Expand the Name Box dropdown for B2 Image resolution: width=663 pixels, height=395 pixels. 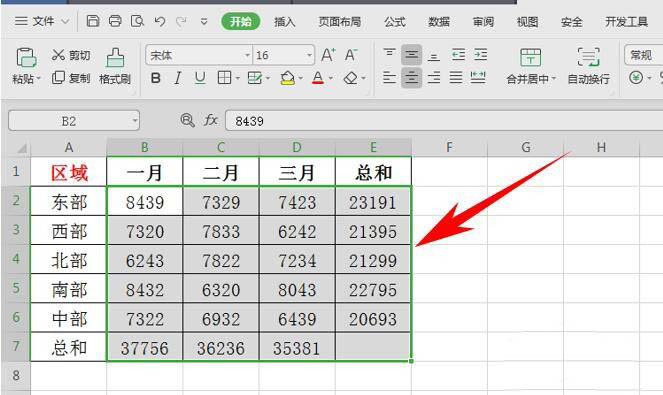134,121
